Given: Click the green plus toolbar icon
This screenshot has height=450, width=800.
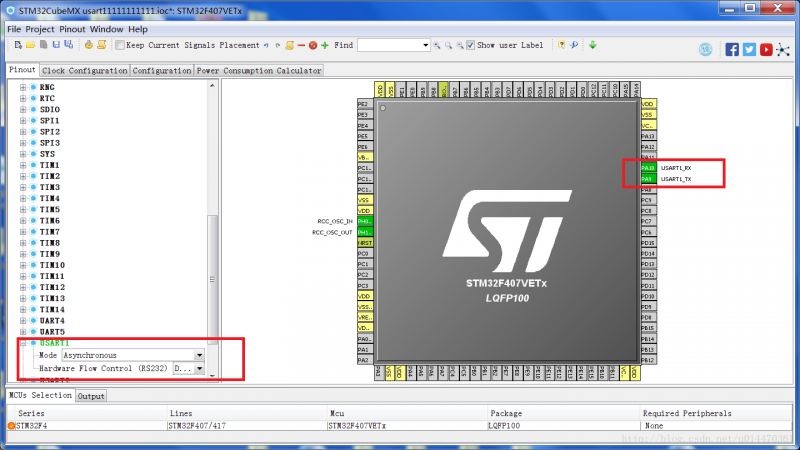Looking at the screenshot, I should click(325, 45).
